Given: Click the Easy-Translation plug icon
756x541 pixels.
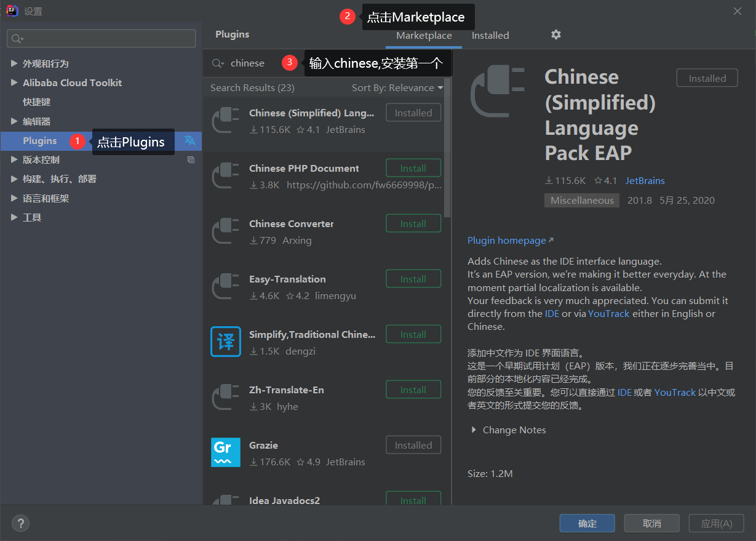Looking at the screenshot, I should (226, 286).
